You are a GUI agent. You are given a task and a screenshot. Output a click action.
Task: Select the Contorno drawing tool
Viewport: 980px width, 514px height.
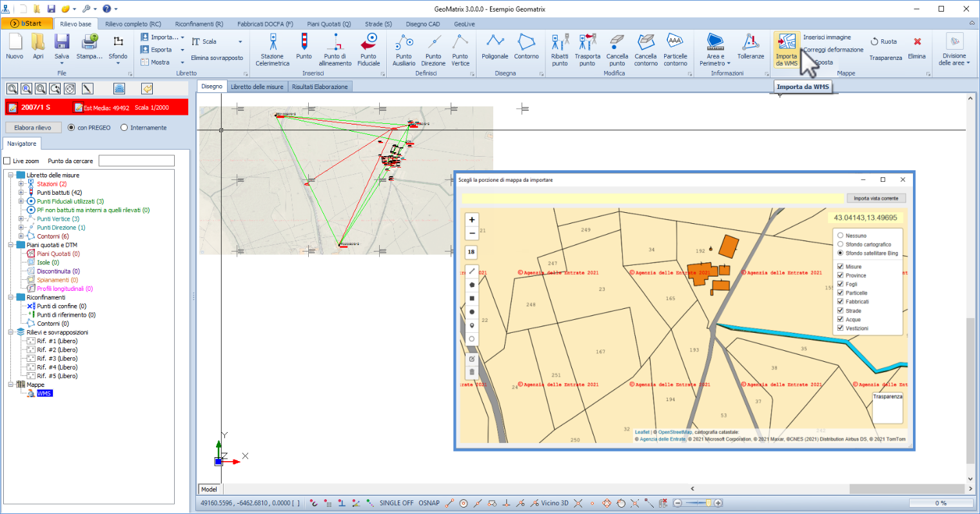click(x=527, y=46)
